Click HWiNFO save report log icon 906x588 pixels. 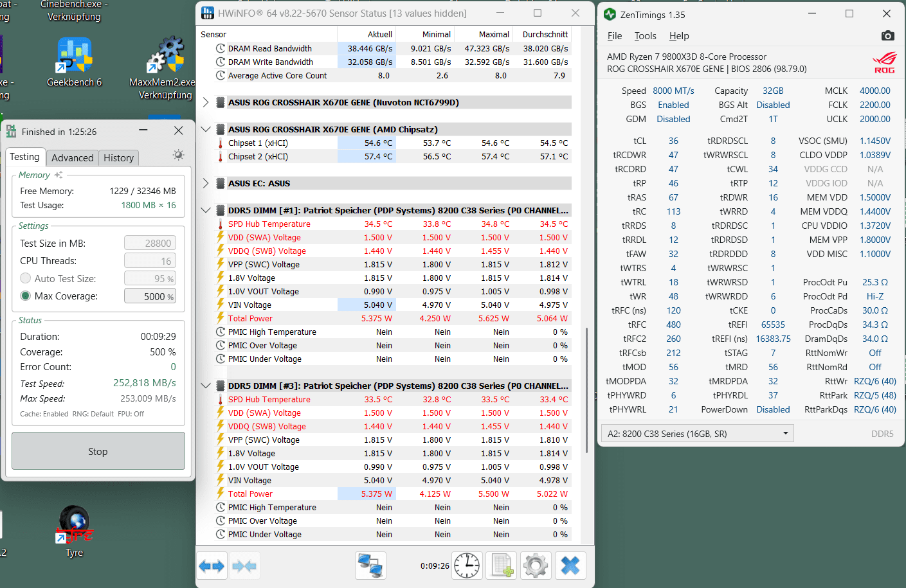(502, 566)
